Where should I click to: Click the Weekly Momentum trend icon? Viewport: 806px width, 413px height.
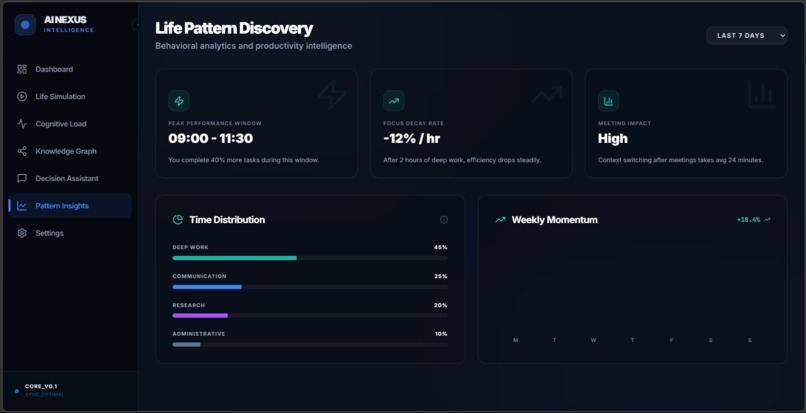pos(500,220)
